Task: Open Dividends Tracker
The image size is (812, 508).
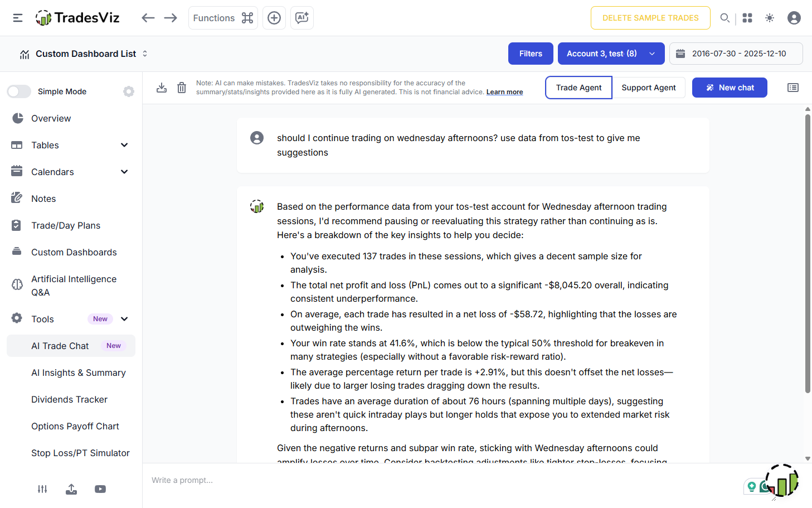Action: click(70, 399)
